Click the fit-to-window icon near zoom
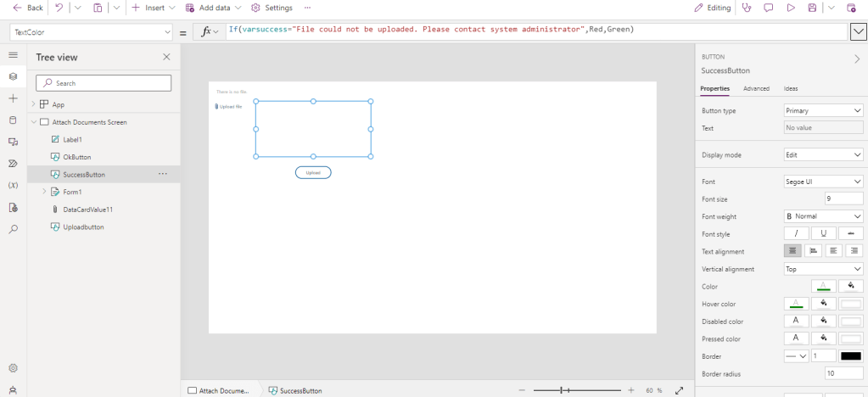The image size is (868, 397). (x=679, y=390)
